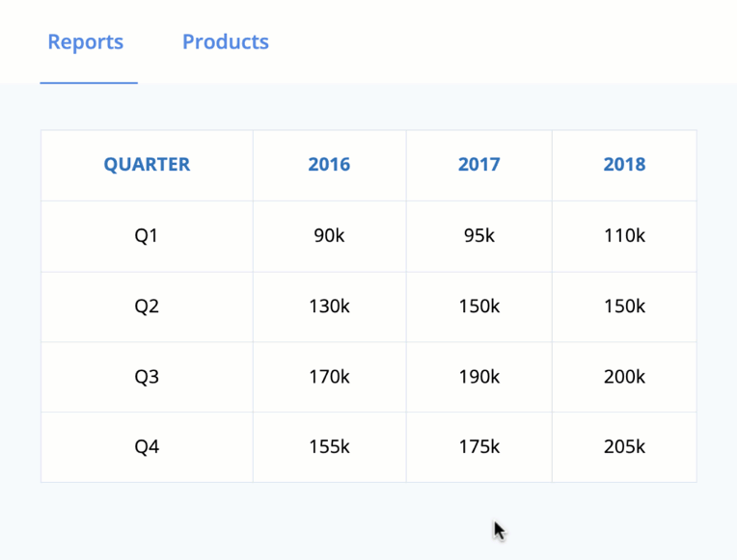The image size is (737, 560).
Task: Click the 2017 column header
Action: click(x=478, y=165)
